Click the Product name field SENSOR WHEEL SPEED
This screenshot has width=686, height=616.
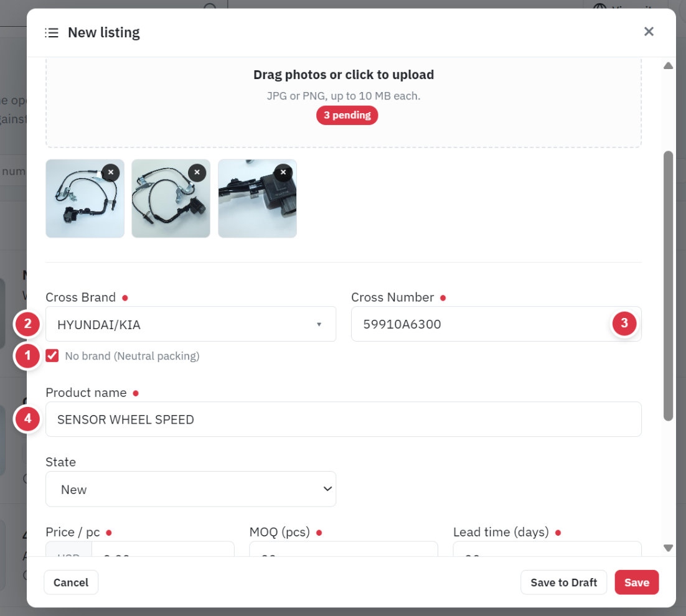[344, 419]
